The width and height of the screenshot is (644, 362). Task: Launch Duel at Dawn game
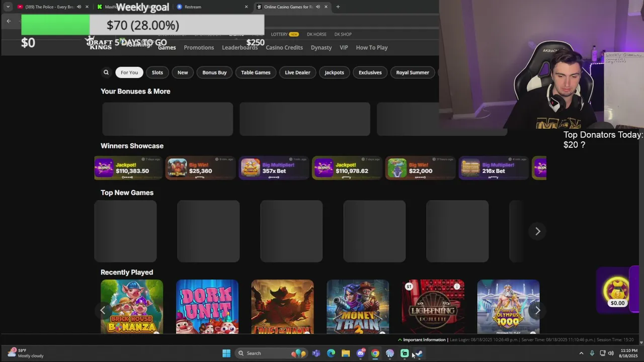coord(282,307)
